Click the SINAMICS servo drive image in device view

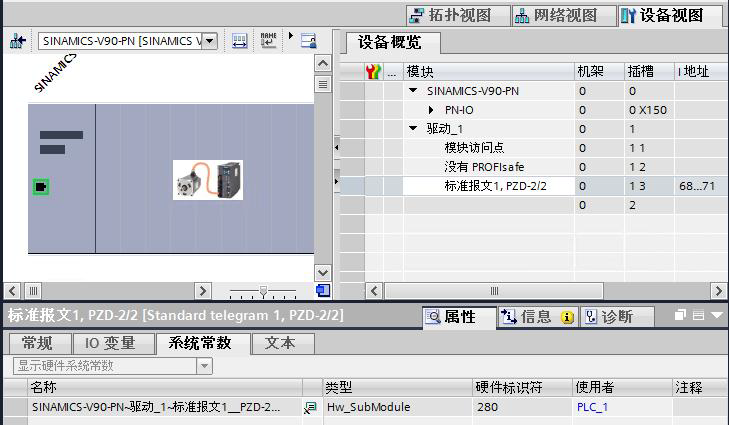tap(208, 180)
